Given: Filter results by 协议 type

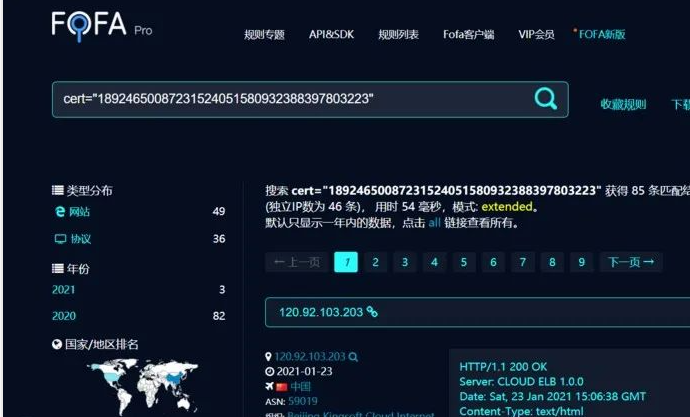Looking at the screenshot, I should point(81,239).
